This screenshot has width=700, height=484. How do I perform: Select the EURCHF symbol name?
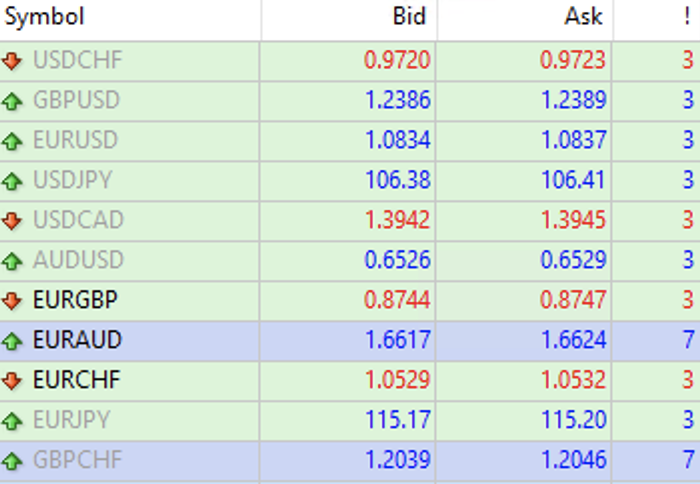pos(77,380)
